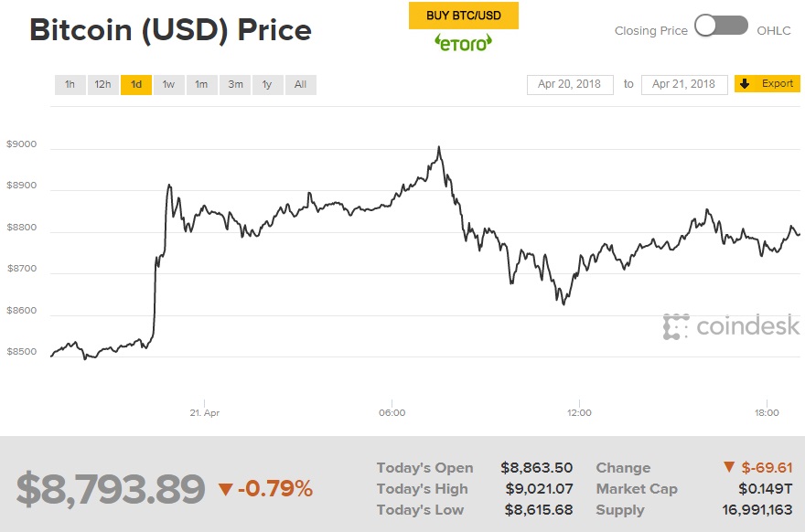Image resolution: width=805 pixels, height=532 pixels.
Task: Toggle Closing Price / OHLC switch
Action: 721,27
